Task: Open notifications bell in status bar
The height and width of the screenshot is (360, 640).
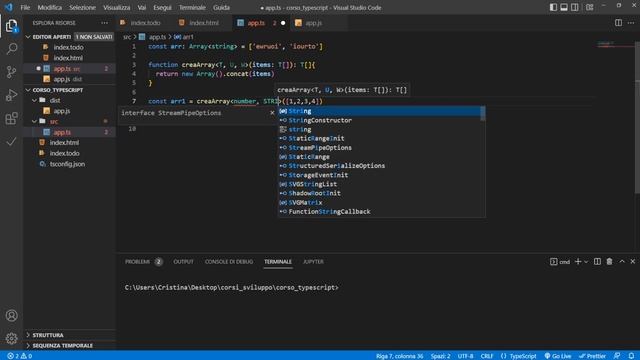Action: [631, 356]
